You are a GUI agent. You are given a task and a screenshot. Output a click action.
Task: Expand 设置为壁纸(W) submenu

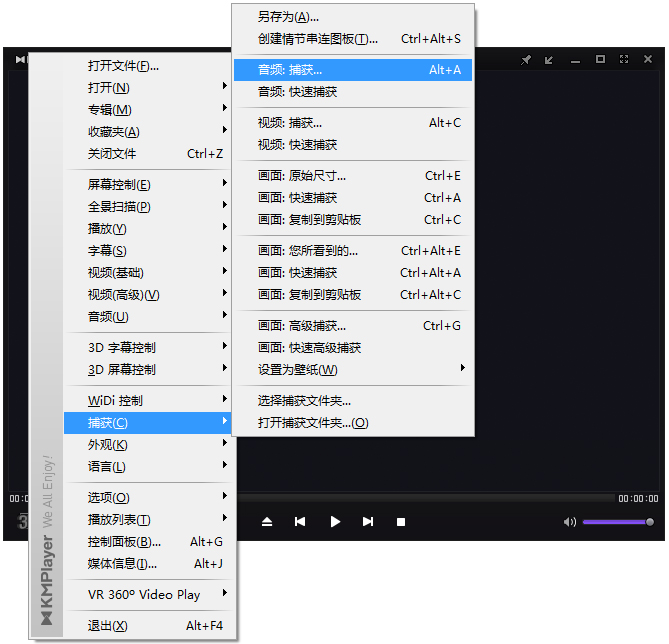[x=353, y=369]
